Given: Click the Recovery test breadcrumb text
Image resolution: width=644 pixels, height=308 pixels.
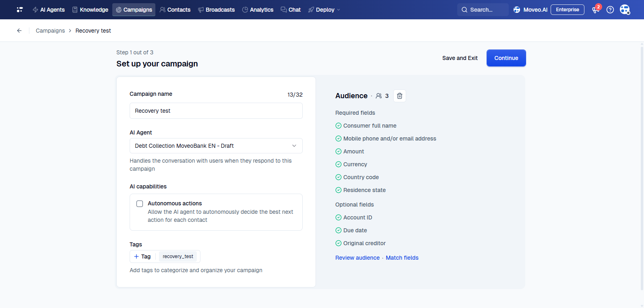Looking at the screenshot, I should pos(93,31).
